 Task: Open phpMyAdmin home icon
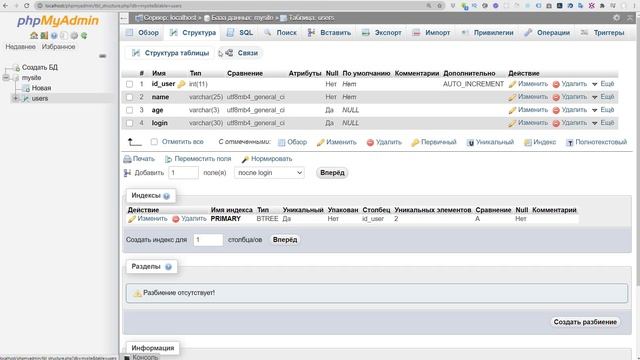pos(34,36)
